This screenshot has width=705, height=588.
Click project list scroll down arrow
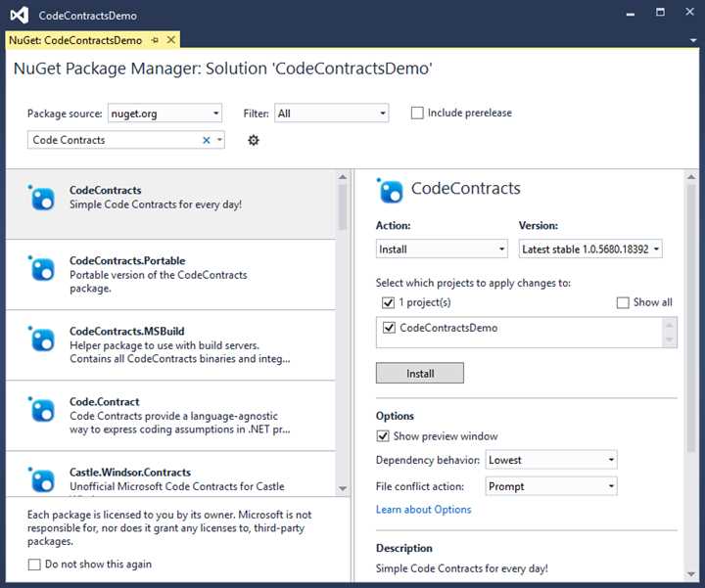(x=669, y=340)
